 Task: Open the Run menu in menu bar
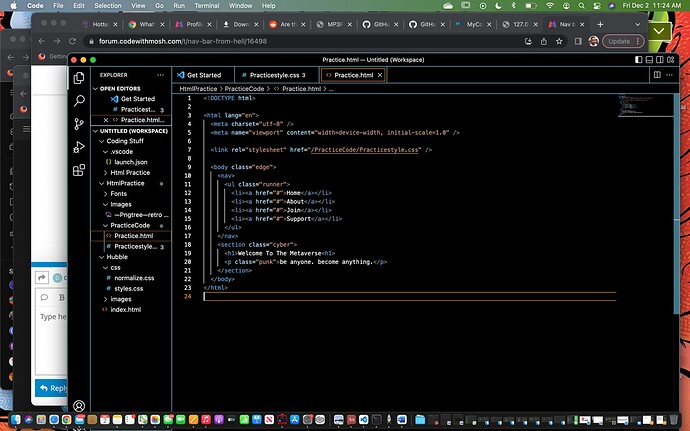179,6
